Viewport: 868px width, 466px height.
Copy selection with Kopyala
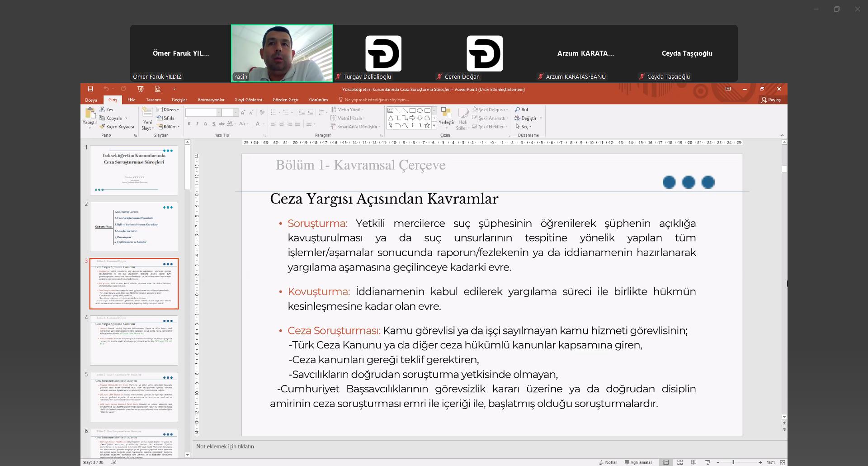point(111,118)
